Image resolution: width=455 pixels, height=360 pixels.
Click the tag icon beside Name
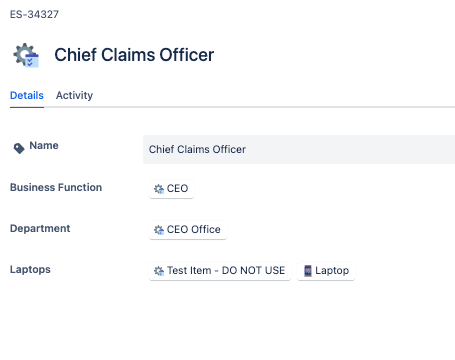tap(19, 148)
